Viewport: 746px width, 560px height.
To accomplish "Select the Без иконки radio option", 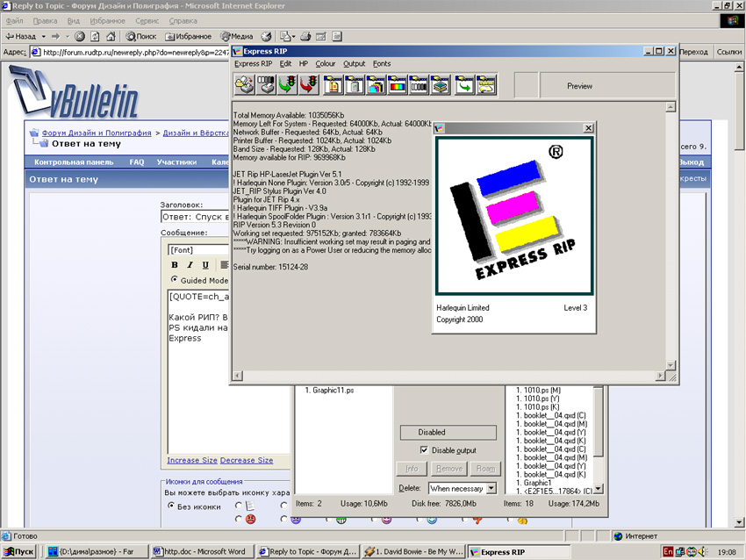I will click(x=171, y=506).
